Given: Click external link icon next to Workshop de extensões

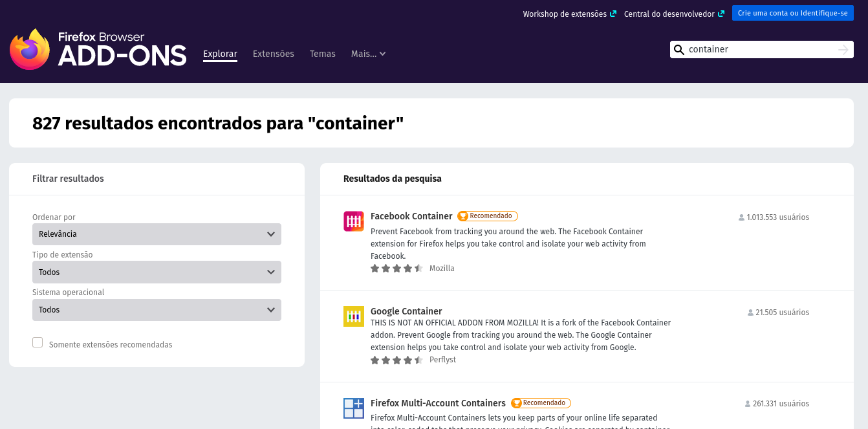Looking at the screenshot, I should pyautogui.click(x=613, y=14).
